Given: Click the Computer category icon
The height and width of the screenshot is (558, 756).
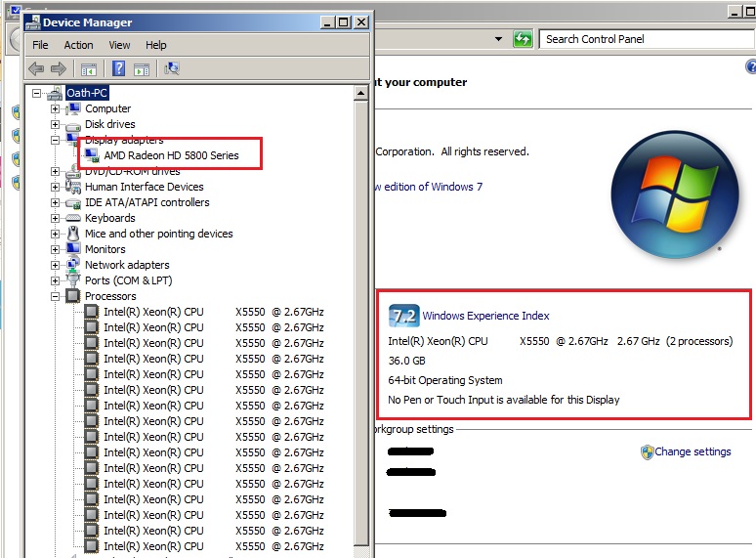Looking at the screenshot, I should click(73, 109).
